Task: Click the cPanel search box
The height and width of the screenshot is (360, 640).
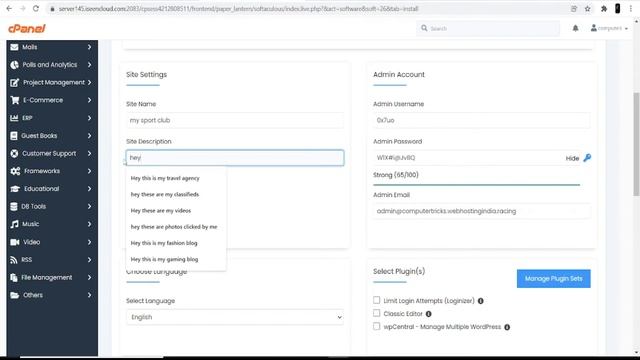Action: [488, 28]
